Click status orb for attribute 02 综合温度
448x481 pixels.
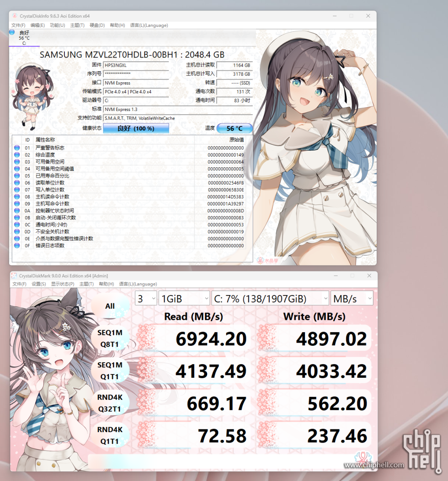pos(17,154)
